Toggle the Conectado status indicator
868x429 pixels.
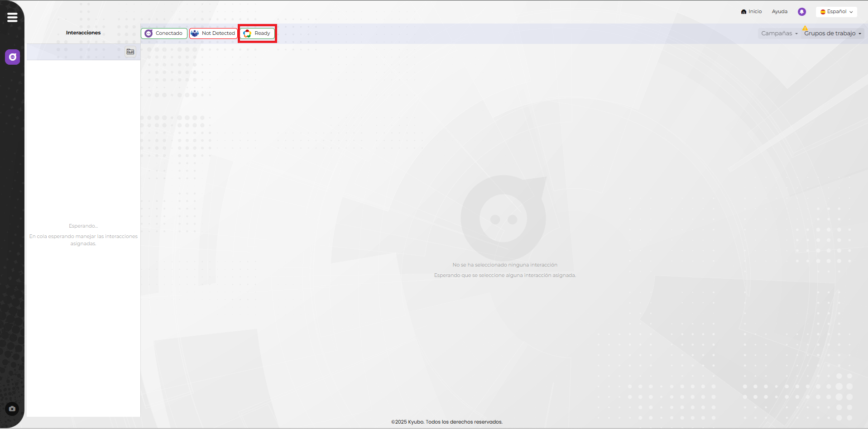tap(164, 33)
